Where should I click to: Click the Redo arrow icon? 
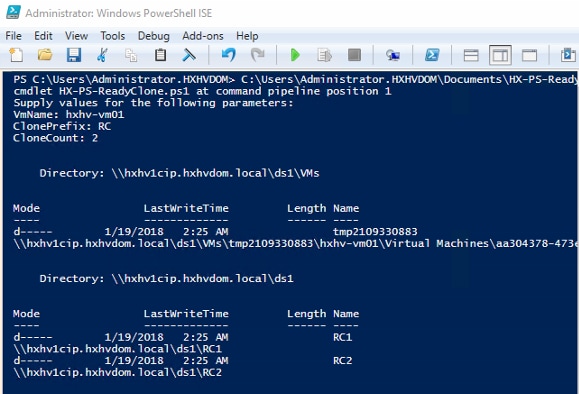click(257, 55)
